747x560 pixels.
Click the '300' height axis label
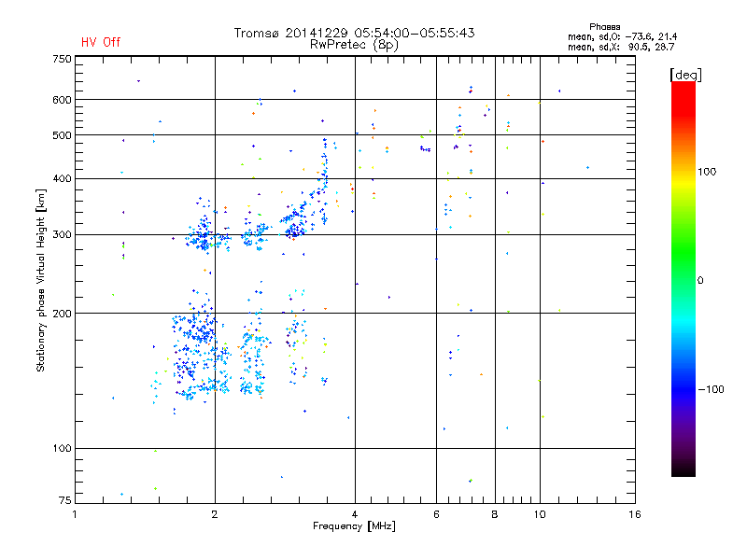click(63, 234)
